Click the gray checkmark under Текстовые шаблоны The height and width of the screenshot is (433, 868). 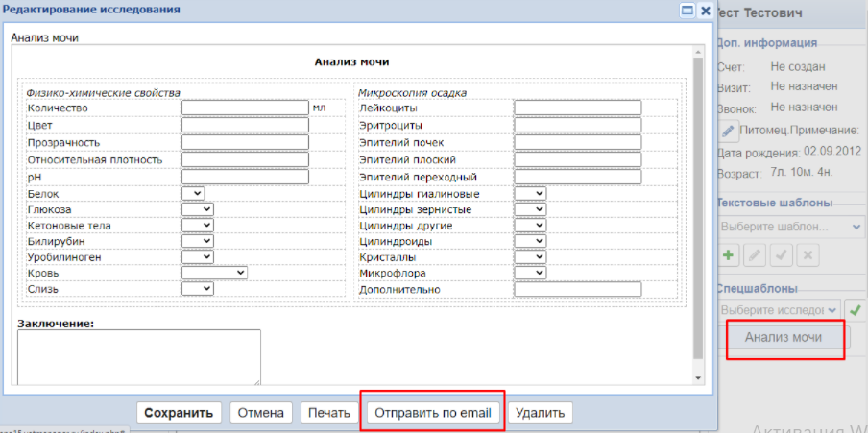782,255
